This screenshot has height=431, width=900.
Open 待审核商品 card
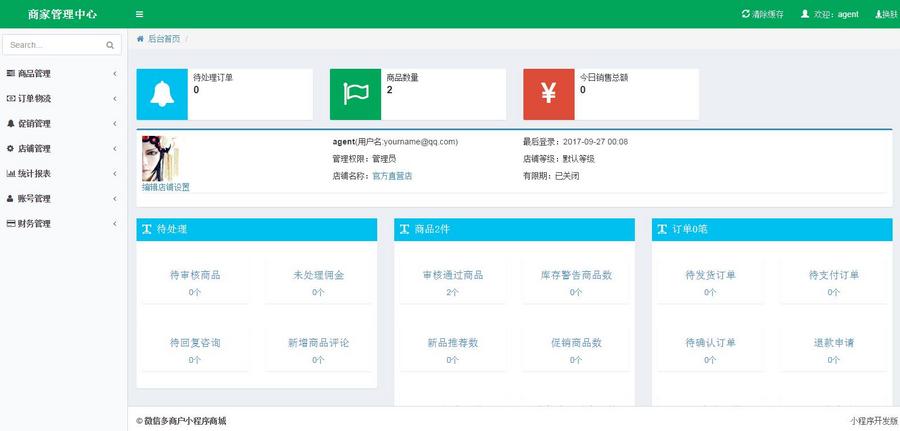coord(195,281)
